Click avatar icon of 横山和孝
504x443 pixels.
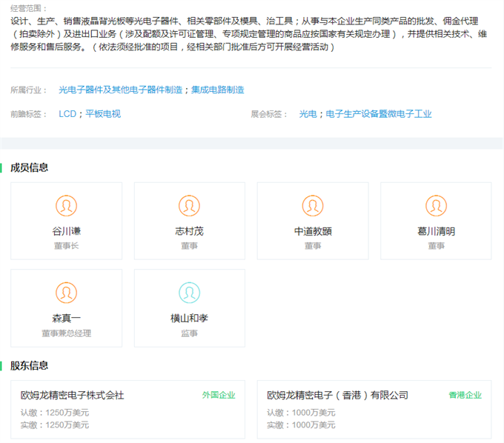click(x=189, y=293)
